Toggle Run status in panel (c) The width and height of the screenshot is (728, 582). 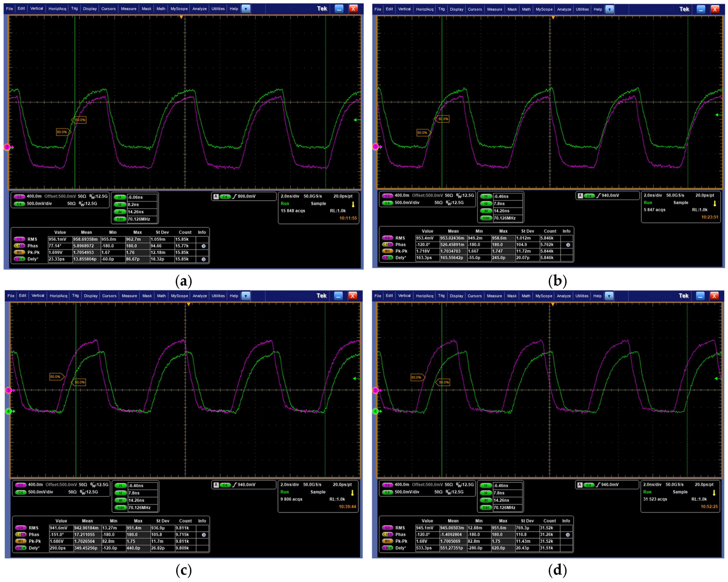[284, 492]
